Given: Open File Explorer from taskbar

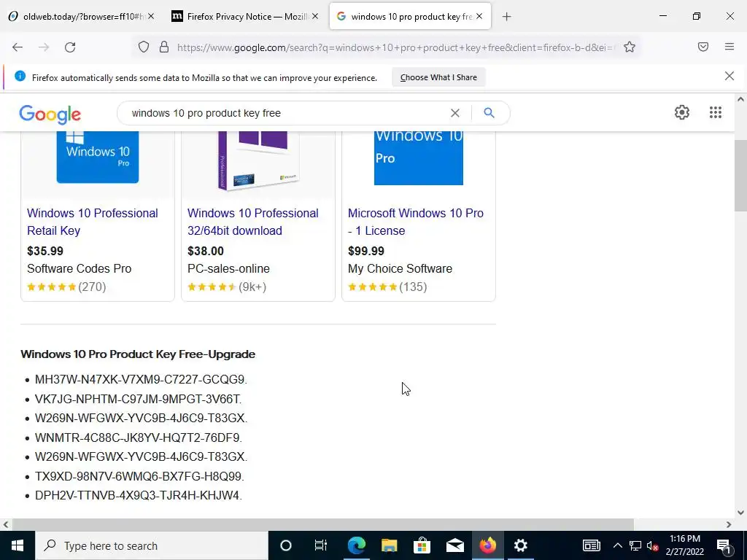Looking at the screenshot, I should click(390, 545).
